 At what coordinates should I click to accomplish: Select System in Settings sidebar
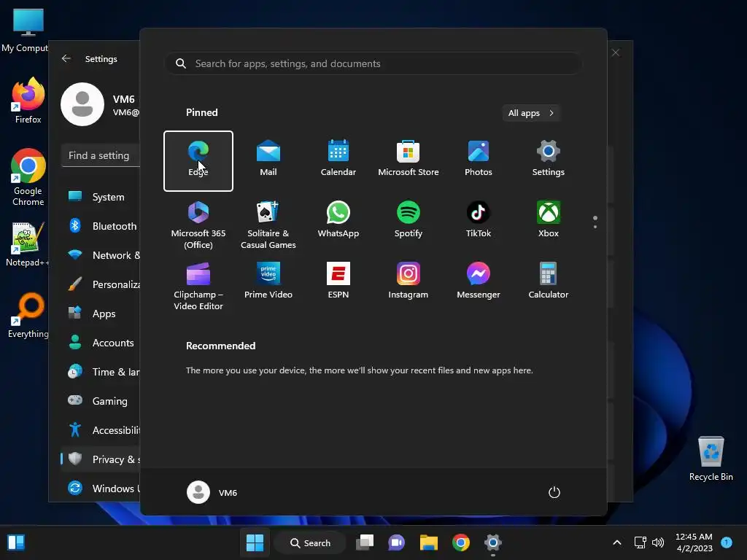101,197
